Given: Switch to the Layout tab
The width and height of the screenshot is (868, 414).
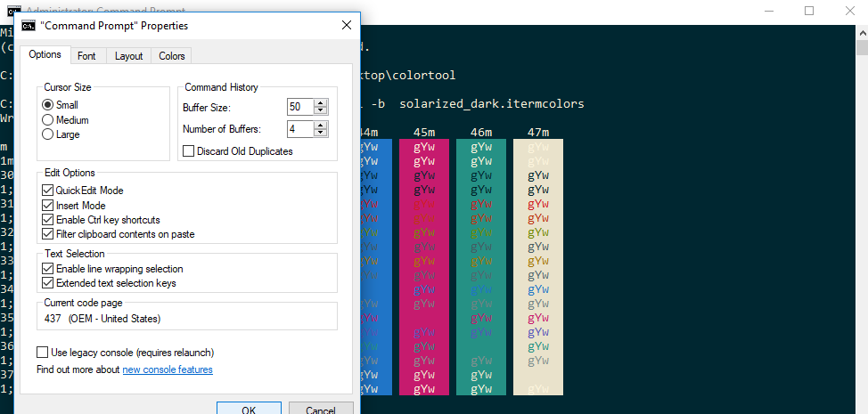Looking at the screenshot, I should tap(128, 56).
